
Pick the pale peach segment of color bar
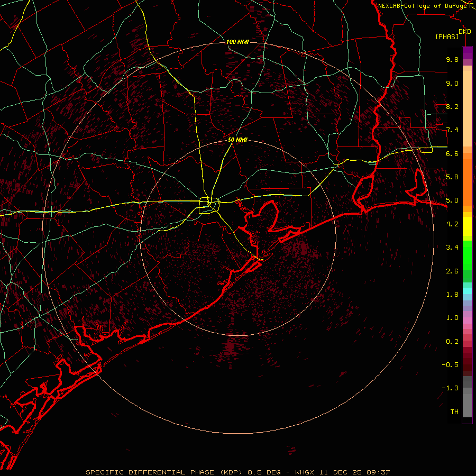pos(467,109)
